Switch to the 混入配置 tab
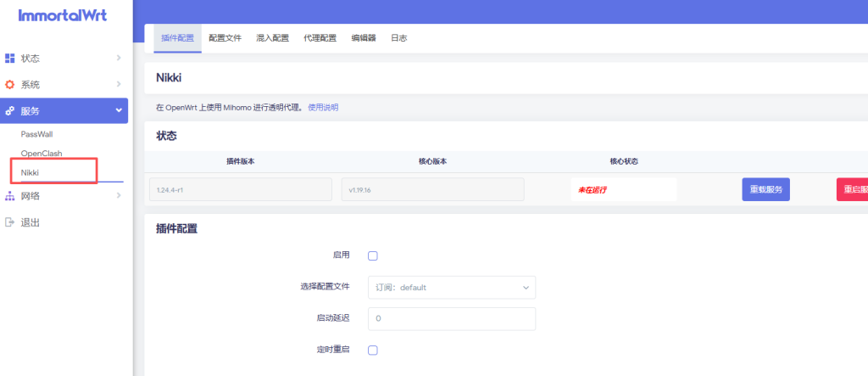 [272, 38]
